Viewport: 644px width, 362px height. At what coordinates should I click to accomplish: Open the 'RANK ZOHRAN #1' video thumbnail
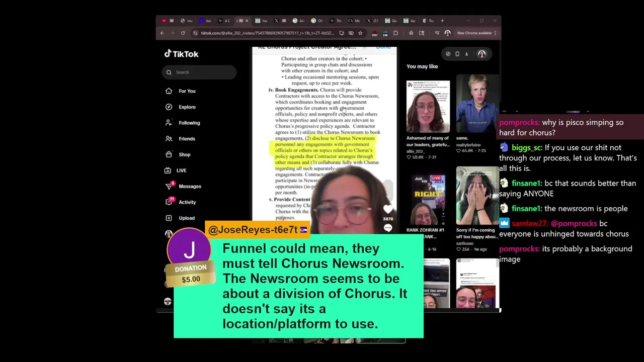point(428,200)
